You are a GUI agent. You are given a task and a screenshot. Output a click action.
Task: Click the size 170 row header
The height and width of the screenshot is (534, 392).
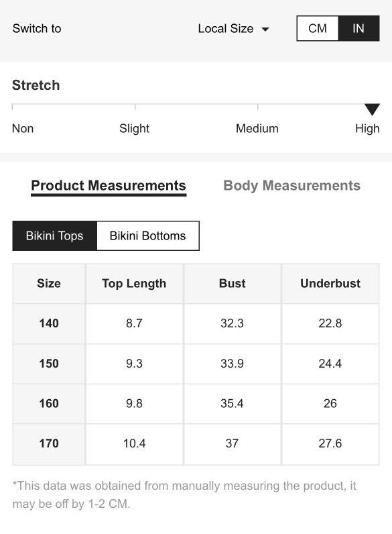49,443
